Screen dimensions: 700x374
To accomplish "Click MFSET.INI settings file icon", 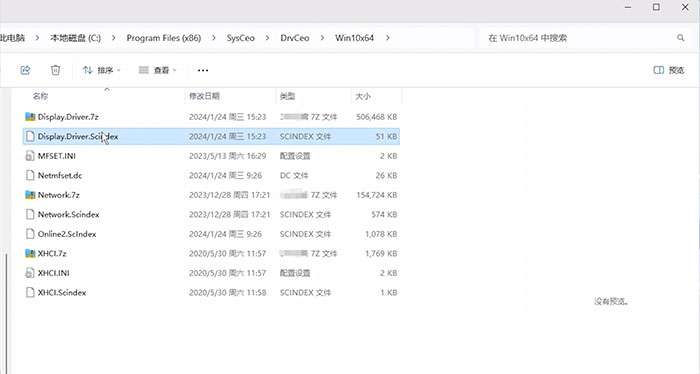I will point(30,156).
